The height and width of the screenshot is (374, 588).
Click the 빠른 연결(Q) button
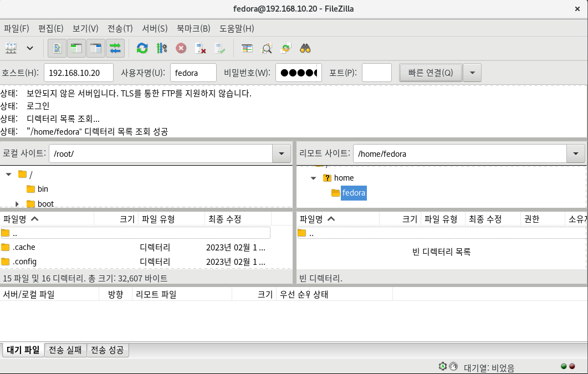431,73
